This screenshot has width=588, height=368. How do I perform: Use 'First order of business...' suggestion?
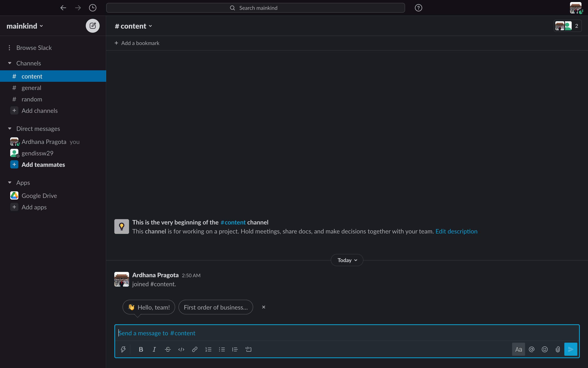pos(216,307)
